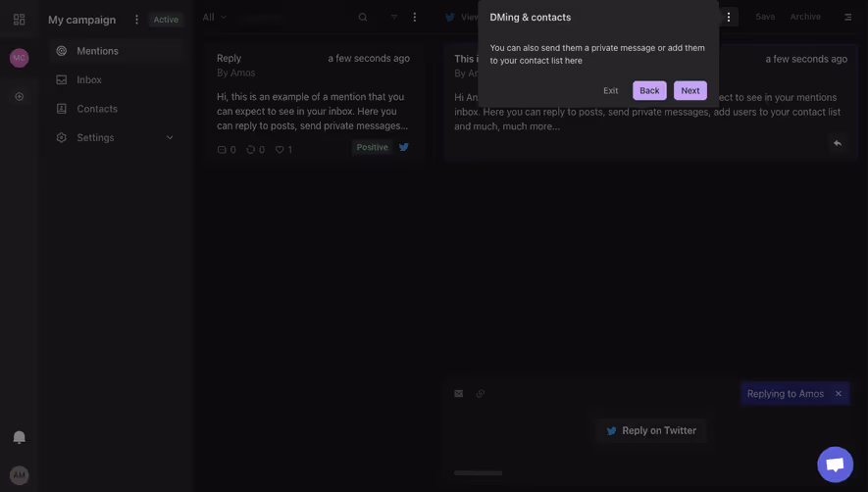Click Reply on Twitter button
This screenshot has height=492, width=868.
click(x=651, y=430)
